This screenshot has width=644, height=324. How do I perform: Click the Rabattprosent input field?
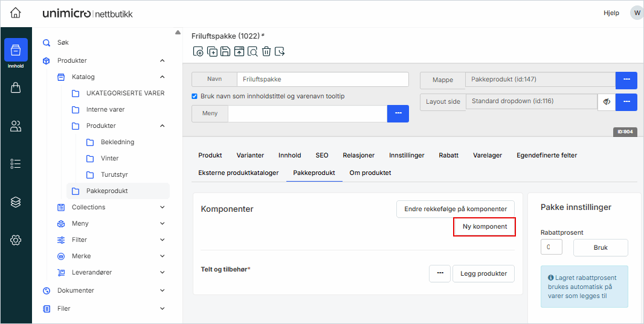click(x=551, y=247)
